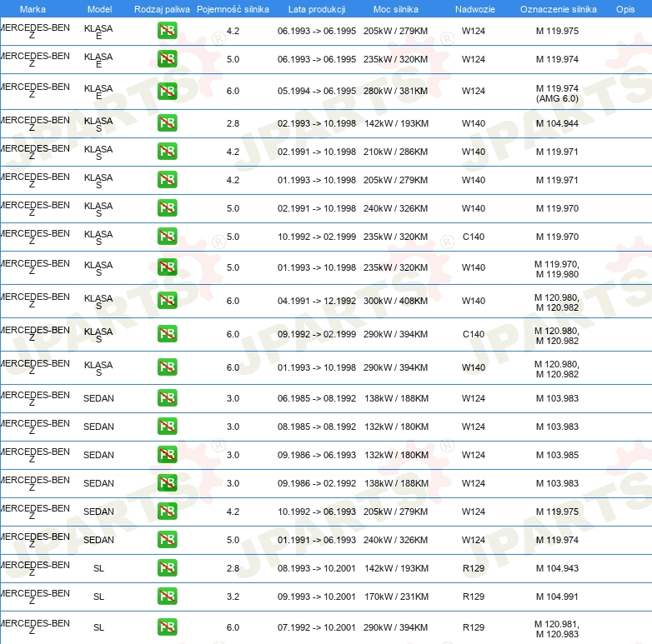Sort by the Model column header
This screenshot has height=644, width=652.
point(98,9)
